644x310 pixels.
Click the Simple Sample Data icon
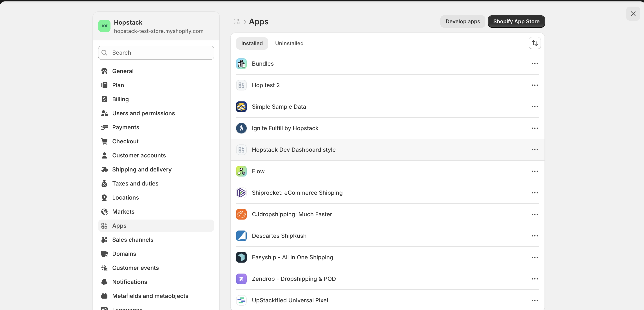tap(241, 107)
